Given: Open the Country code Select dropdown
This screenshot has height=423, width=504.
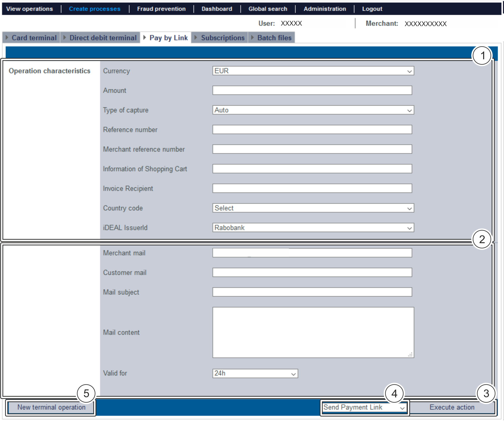Looking at the screenshot, I should (x=313, y=208).
